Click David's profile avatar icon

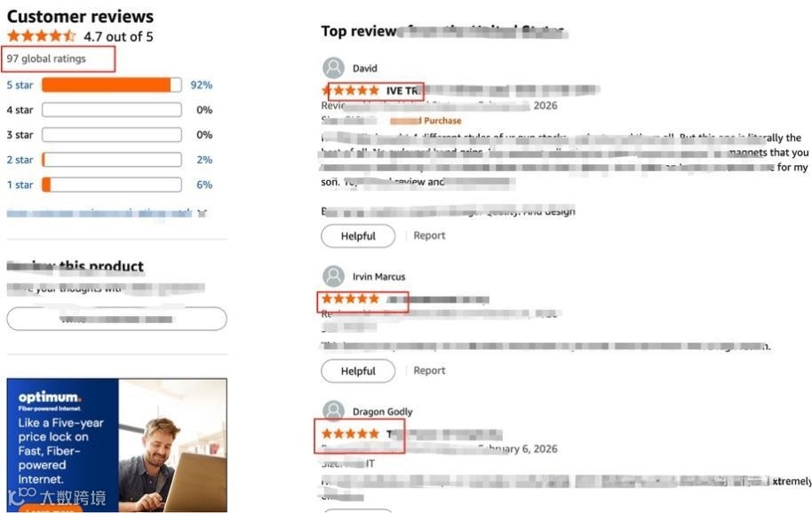click(x=333, y=67)
